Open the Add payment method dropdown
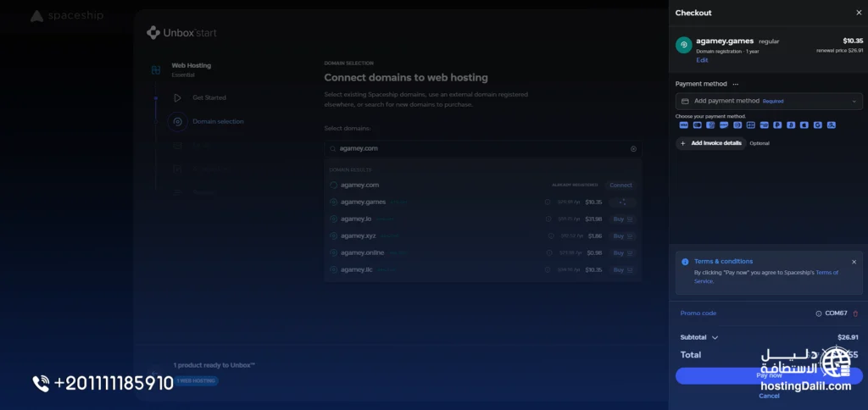 [769, 102]
